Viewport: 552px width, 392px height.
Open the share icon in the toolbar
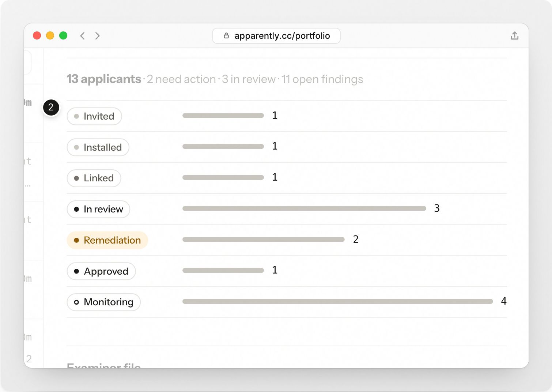515,35
